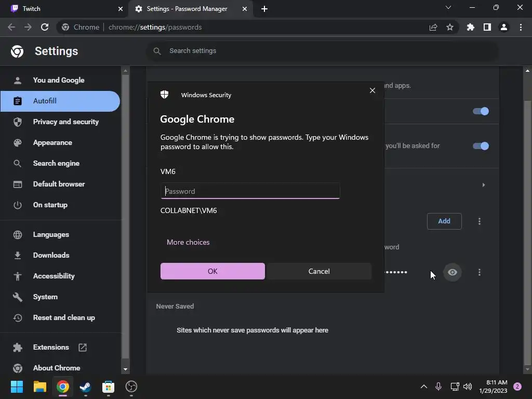The image size is (532, 399).
Task: Expand the row with the right arrow
Action: 484,185
